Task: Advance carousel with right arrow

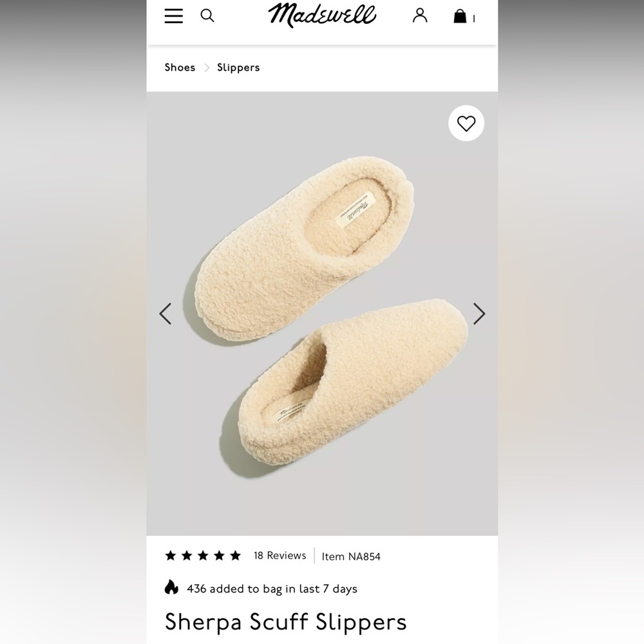Action: pyautogui.click(x=480, y=314)
